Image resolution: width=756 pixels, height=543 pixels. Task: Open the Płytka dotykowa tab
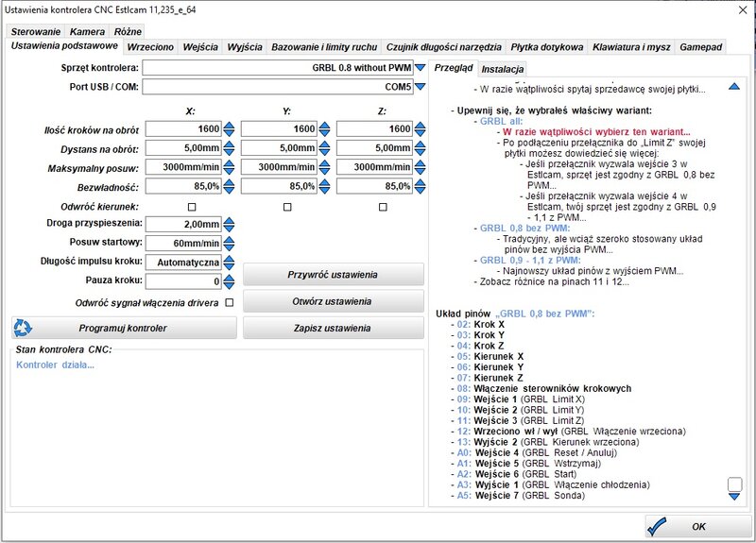547,46
